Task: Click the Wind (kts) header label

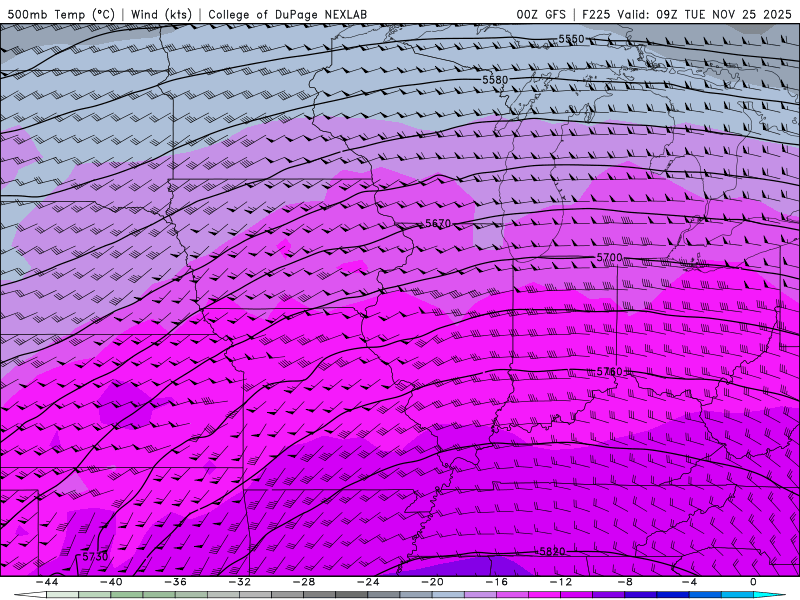Action: click(161, 14)
